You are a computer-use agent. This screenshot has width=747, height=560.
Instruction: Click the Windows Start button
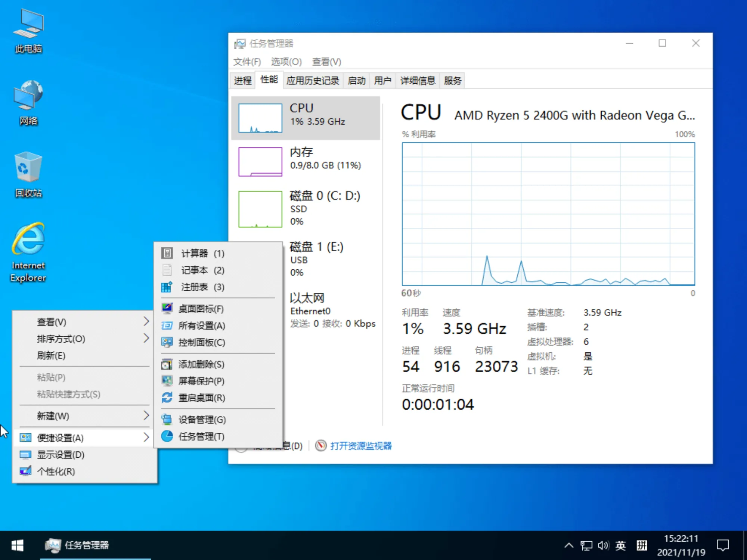click(x=17, y=545)
